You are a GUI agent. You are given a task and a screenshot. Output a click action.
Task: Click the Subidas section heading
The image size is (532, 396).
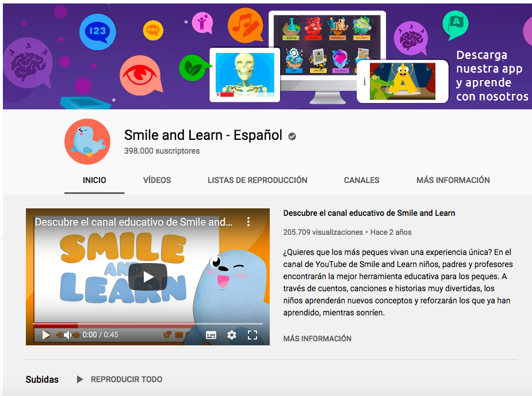[42, 379]
